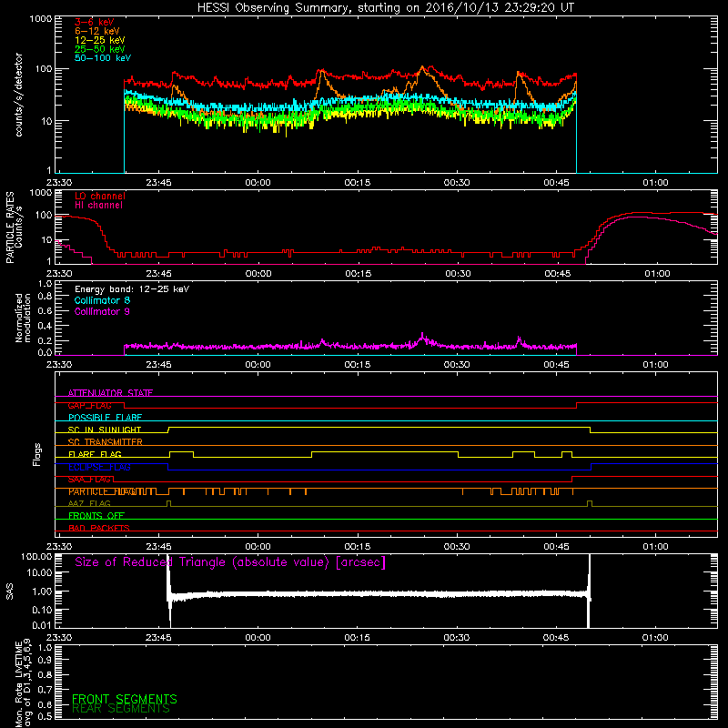Screen dimensions: 728x728
Task: Click the magenta "Collimator 9" legend label
Action: pos(103,311)
